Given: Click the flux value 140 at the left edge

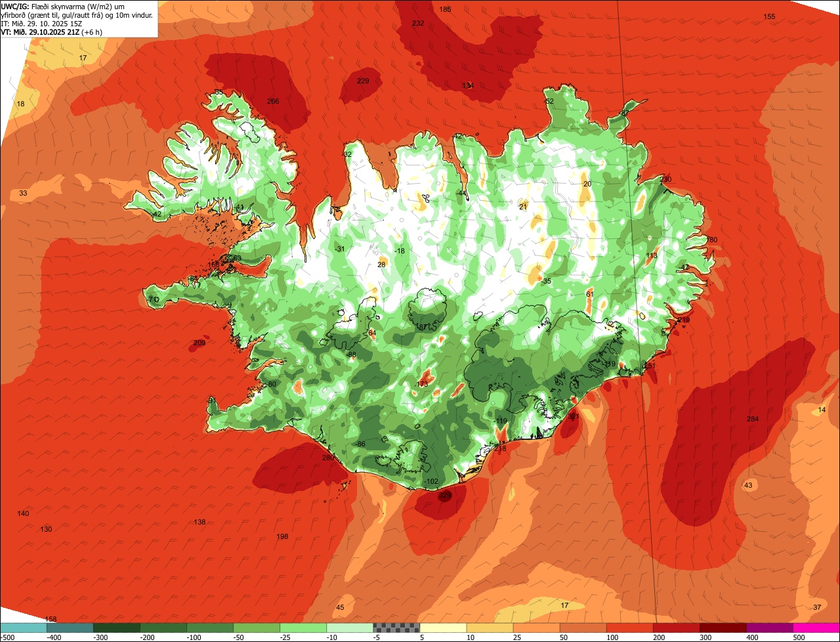Looking at the screenshot, I should pos(23,513).
